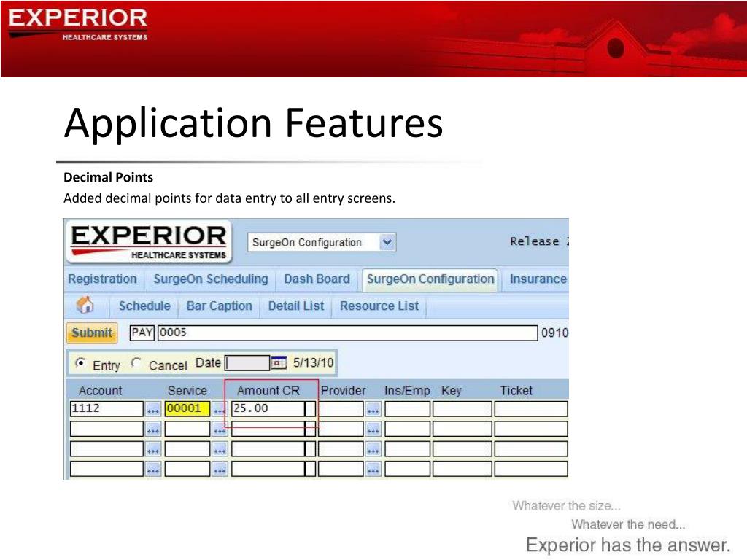Open Service lookup beside 00001
Viewport: 747px width, 560px height.
pyautogui.click(x=219, y=409)
